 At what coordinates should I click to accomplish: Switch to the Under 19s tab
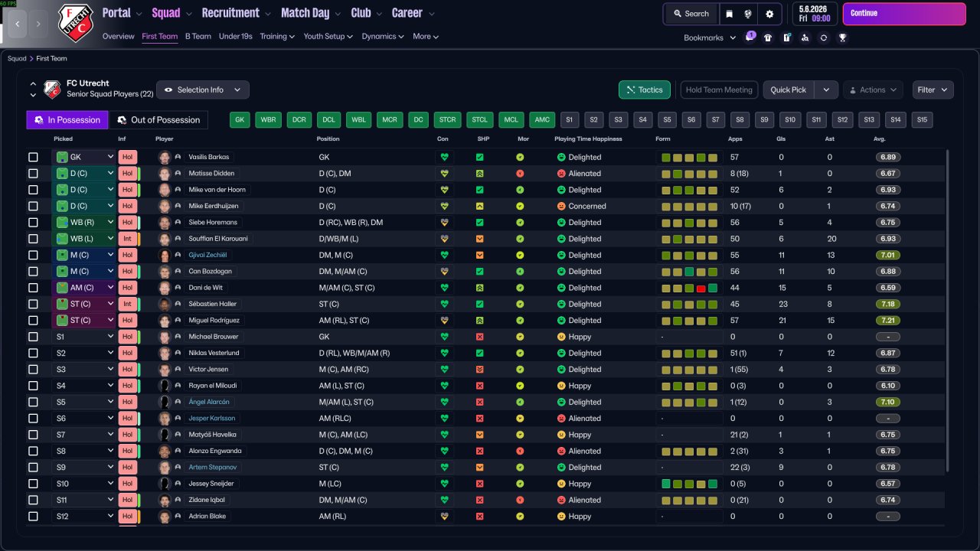pyautogui.click(x=235, y=36)
